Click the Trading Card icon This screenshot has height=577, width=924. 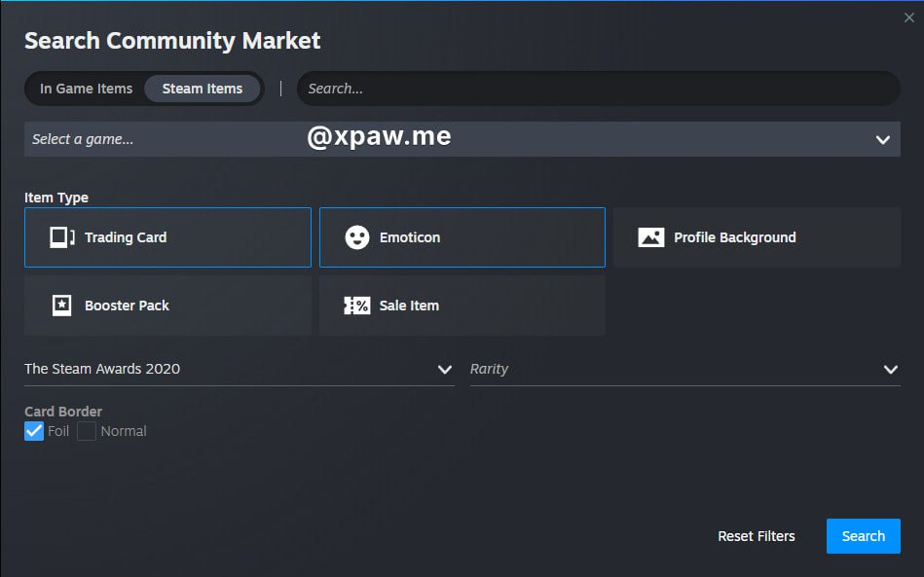coord(62,237)
